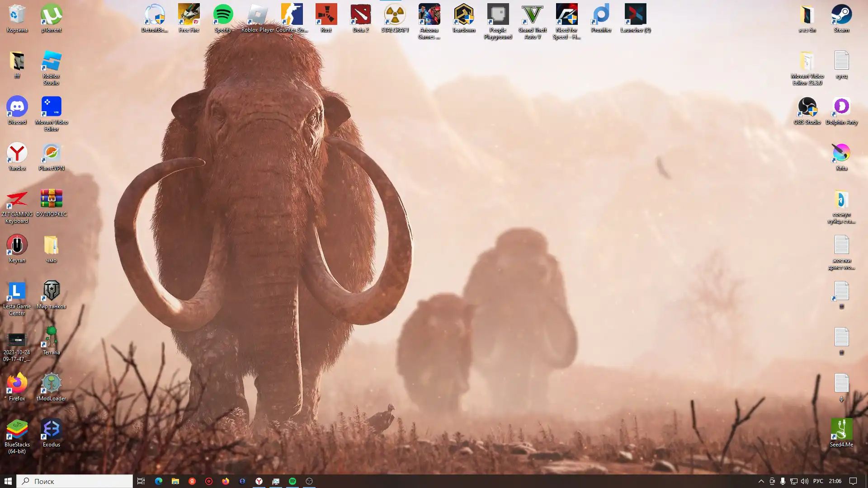Click the microphone tray icon
The width and height of the screenshot is (868, 488).
pos(783,481)
